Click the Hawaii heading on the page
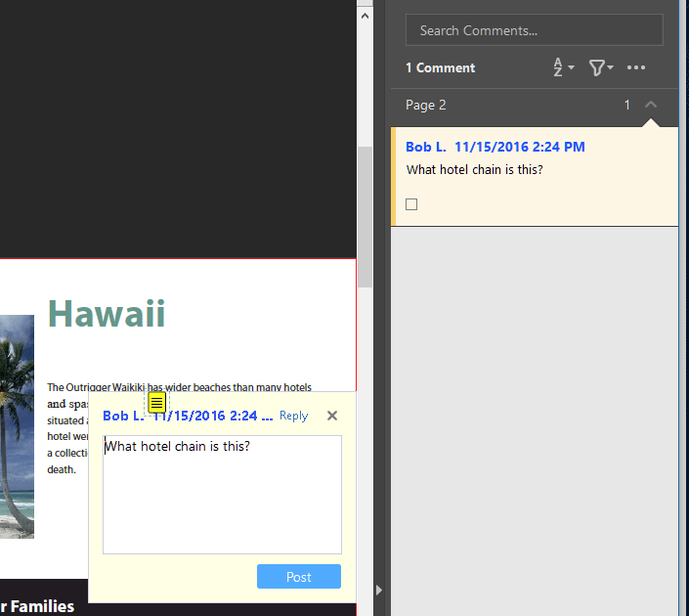Image resolution: width=689 pixels, height=616 pixels. tap(107, 314)
